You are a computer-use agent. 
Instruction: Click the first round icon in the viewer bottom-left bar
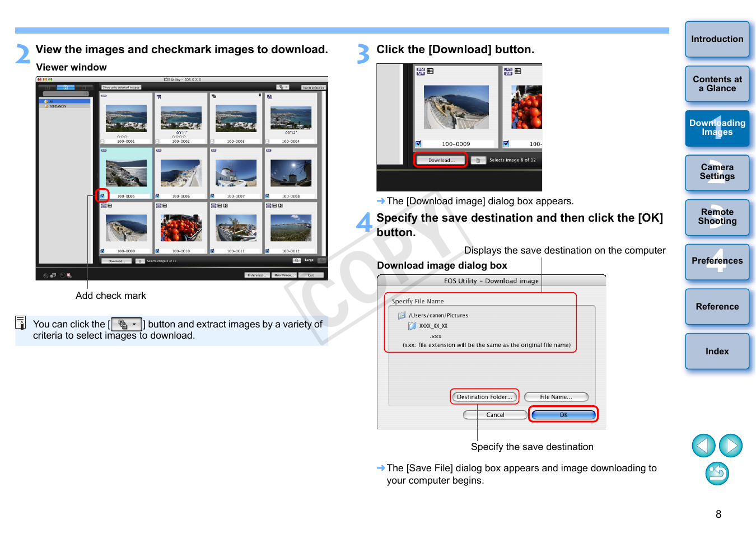coord(45,275)
